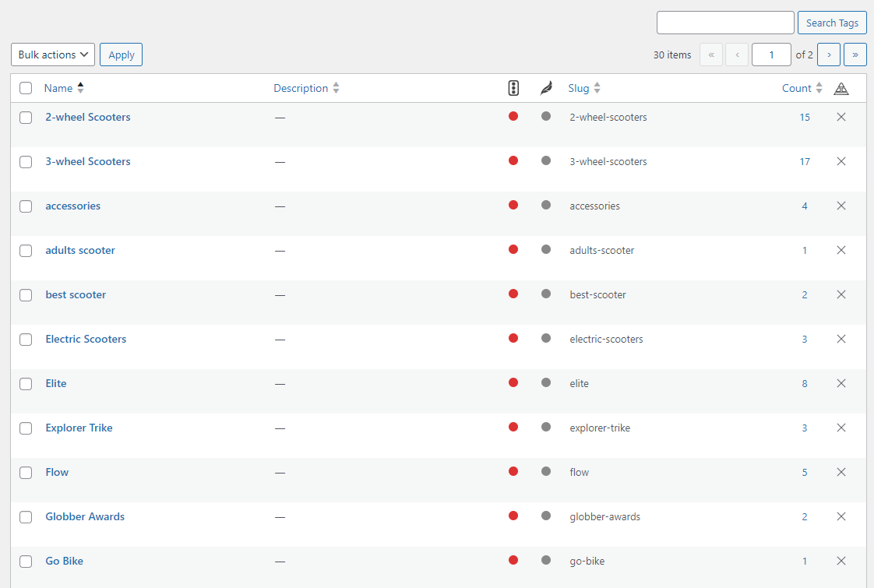Screen dimensions: 874x588
Task: Open the 2-wheel Scooters tag link
Action: (88, 117)
